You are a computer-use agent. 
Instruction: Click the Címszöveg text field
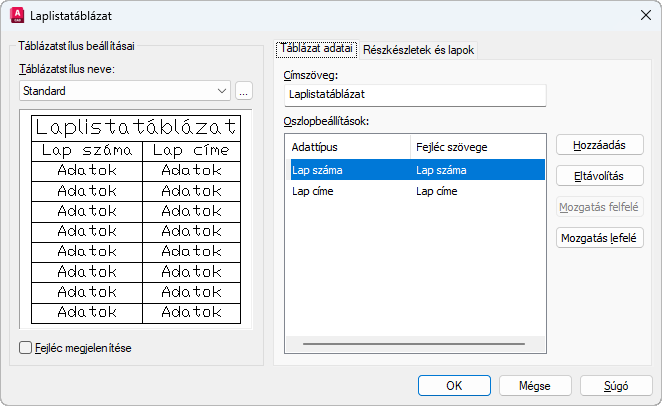(x=414, y=94)
